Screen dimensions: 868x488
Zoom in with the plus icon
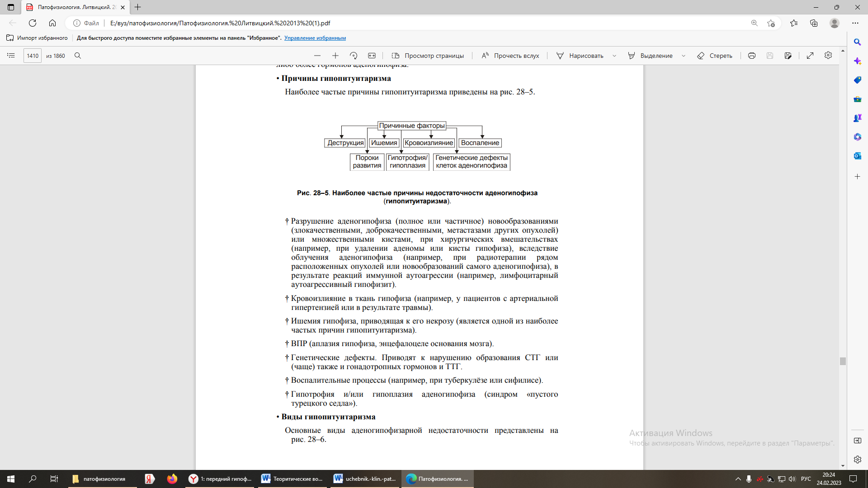[335, 56]
